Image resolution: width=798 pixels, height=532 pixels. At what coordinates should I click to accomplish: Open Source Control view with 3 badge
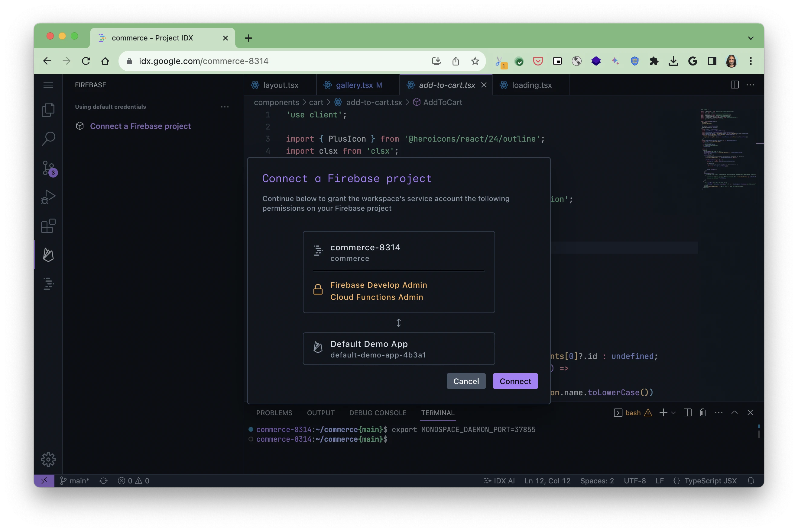tap(49, 168)
